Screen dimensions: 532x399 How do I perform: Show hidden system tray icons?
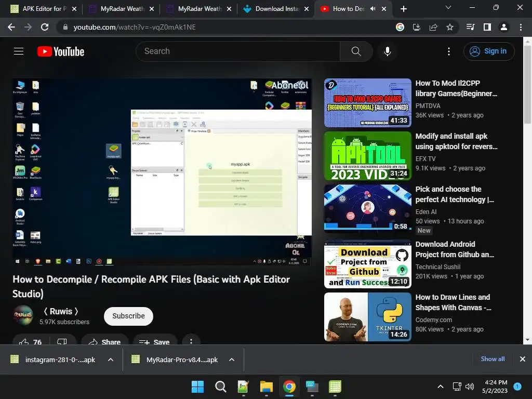(x=441, y=387)
